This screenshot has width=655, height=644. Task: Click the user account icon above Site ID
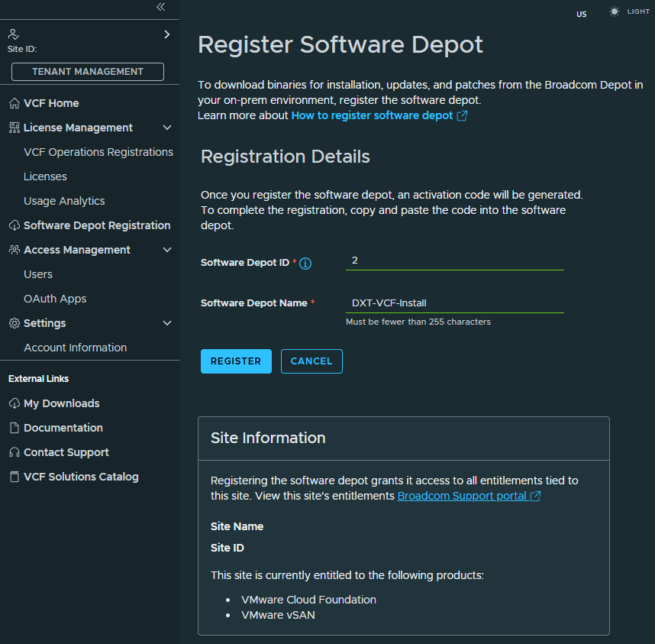14,34
